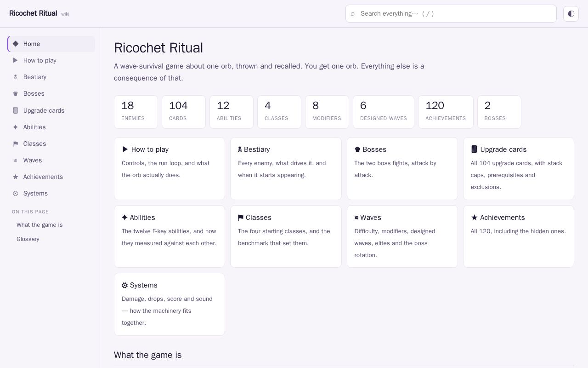The image size is (588, 368).
Task: Click the play icon on How to play card
Action: (125, 149)
